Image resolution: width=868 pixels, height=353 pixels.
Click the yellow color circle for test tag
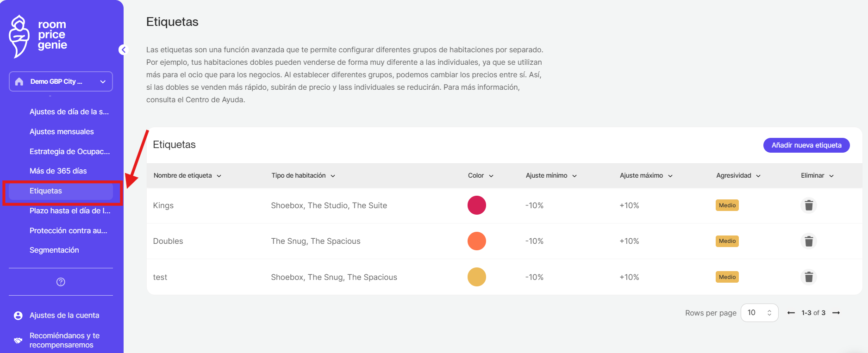[x=476, y=277]
